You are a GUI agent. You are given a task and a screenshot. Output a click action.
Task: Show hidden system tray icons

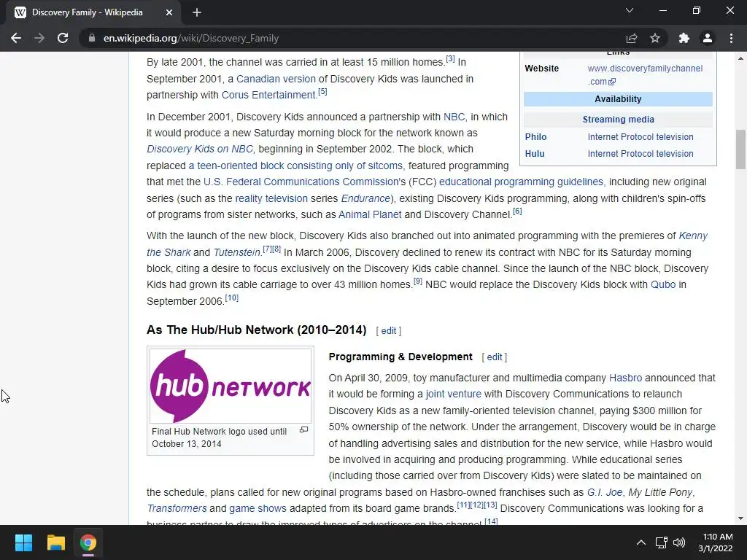(641, 542)
